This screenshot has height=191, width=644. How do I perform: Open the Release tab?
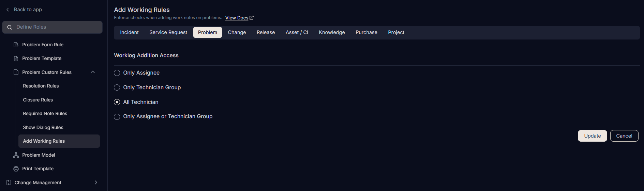click(266, 32)
